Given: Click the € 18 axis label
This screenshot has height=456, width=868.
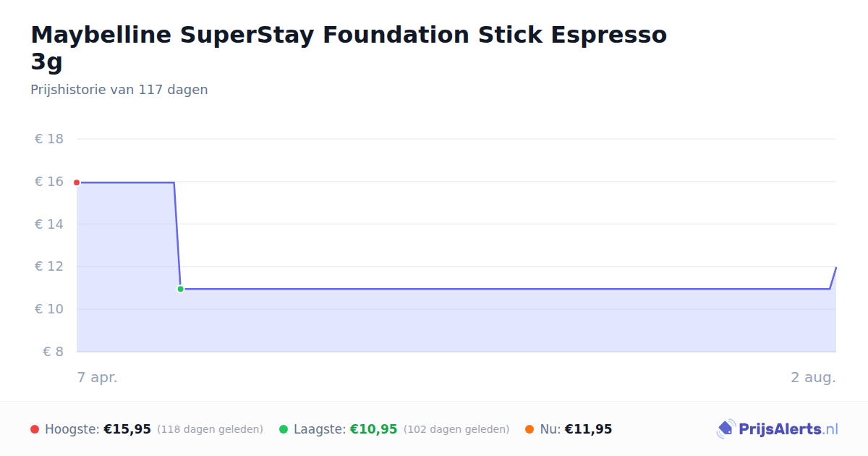Looking at the screenshot, I should tap(49, 139).
